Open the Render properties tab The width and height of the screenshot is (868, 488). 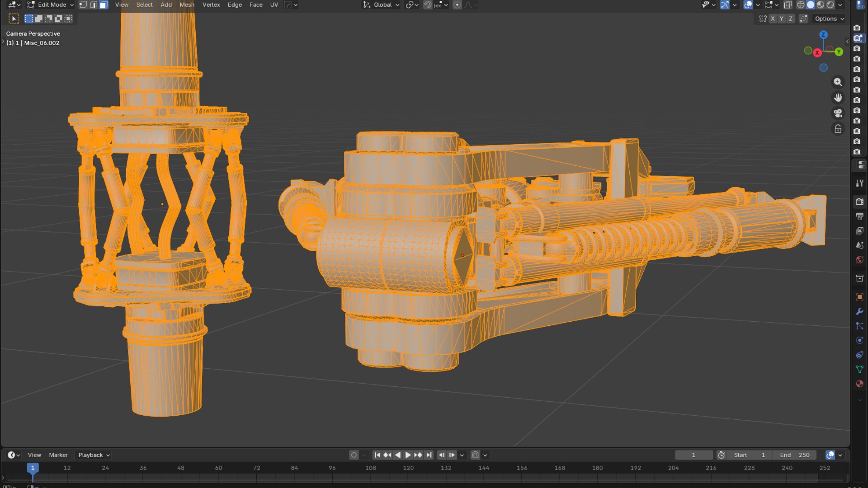click(x=859, y=202)
